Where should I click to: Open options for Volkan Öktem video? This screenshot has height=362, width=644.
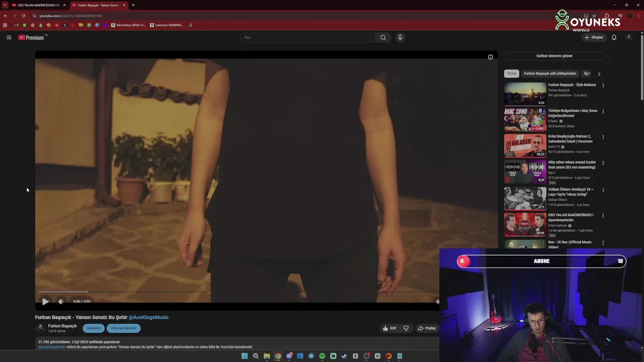(x=603, y=190)
